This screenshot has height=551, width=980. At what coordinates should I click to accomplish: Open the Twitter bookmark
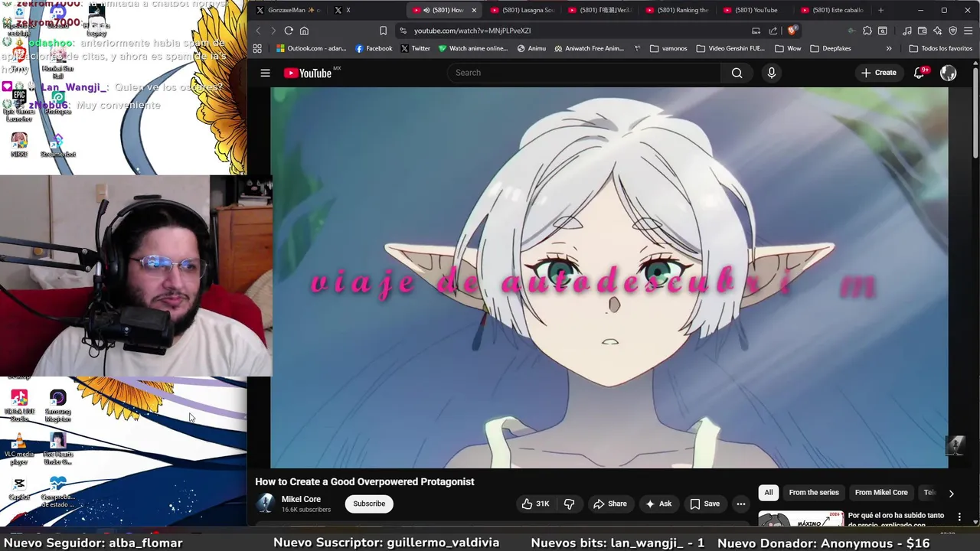[415, 48]
